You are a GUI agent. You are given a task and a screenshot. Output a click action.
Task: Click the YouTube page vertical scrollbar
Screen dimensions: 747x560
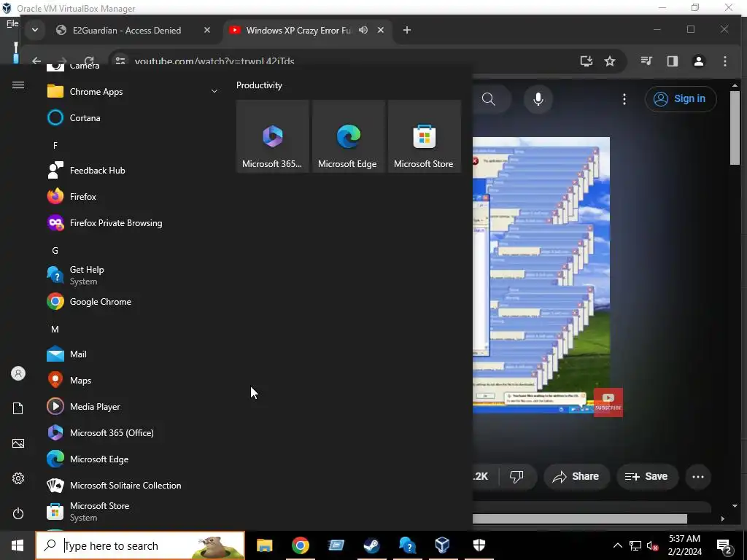(735, 128)
